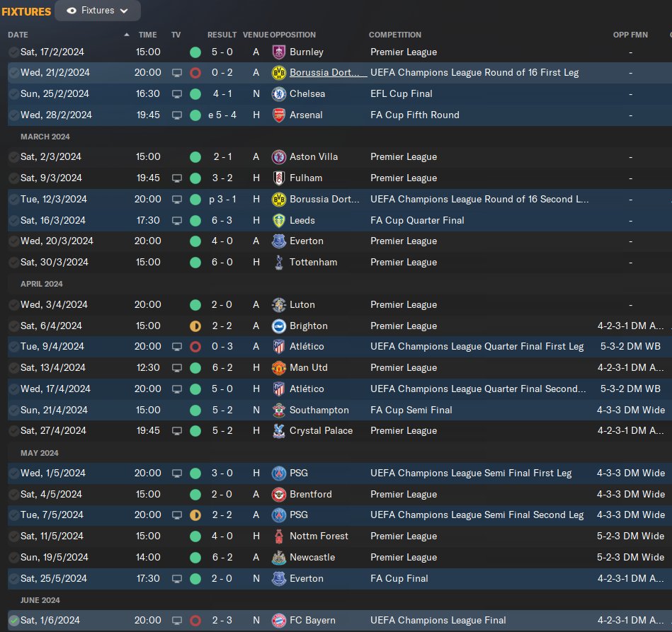This screenshot has height=632, width=672.
Task: Select the Leeds opposition name
Action: 302,220
